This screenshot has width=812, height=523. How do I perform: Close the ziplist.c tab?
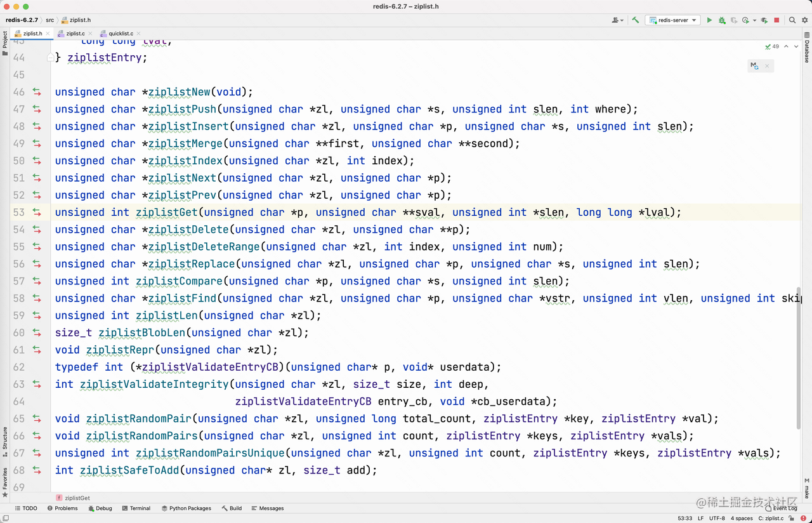pyautogui.click(x=90, y=34)
